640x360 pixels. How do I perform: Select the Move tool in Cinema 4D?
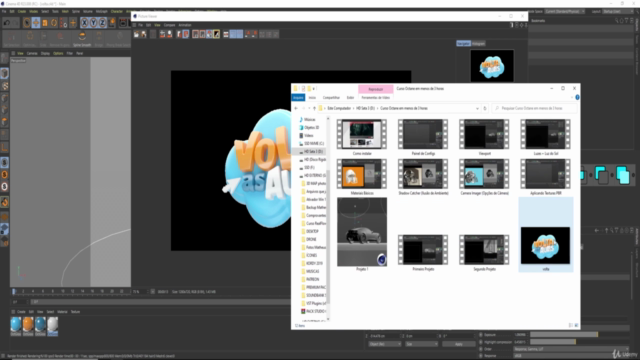(x=36, y=23)
